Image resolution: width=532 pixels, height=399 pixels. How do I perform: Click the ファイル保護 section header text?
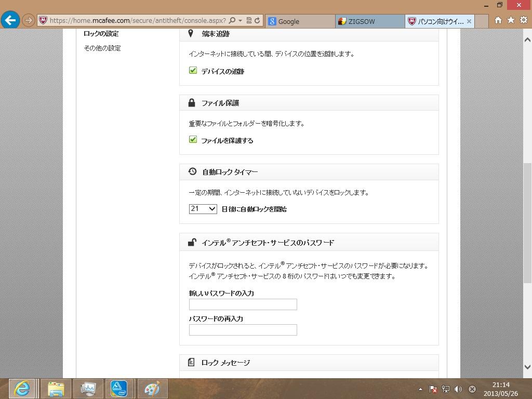point(220,103)
